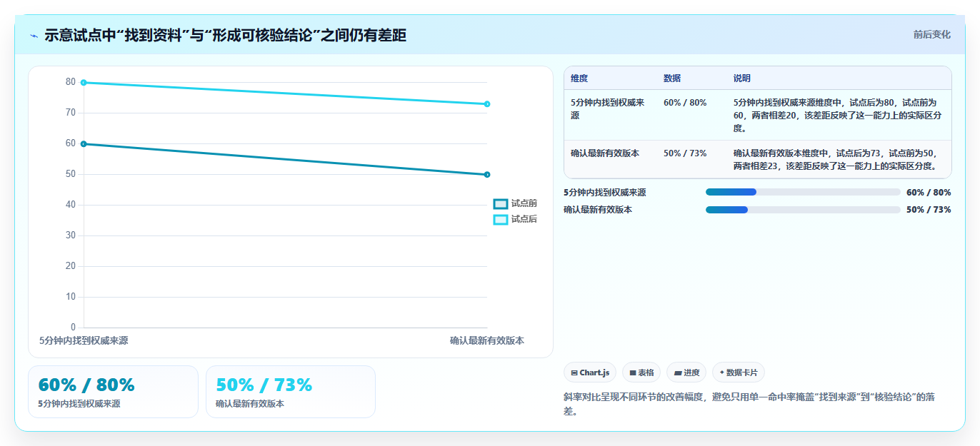Click the 50% / 73% progress value label

coord(929,210)
